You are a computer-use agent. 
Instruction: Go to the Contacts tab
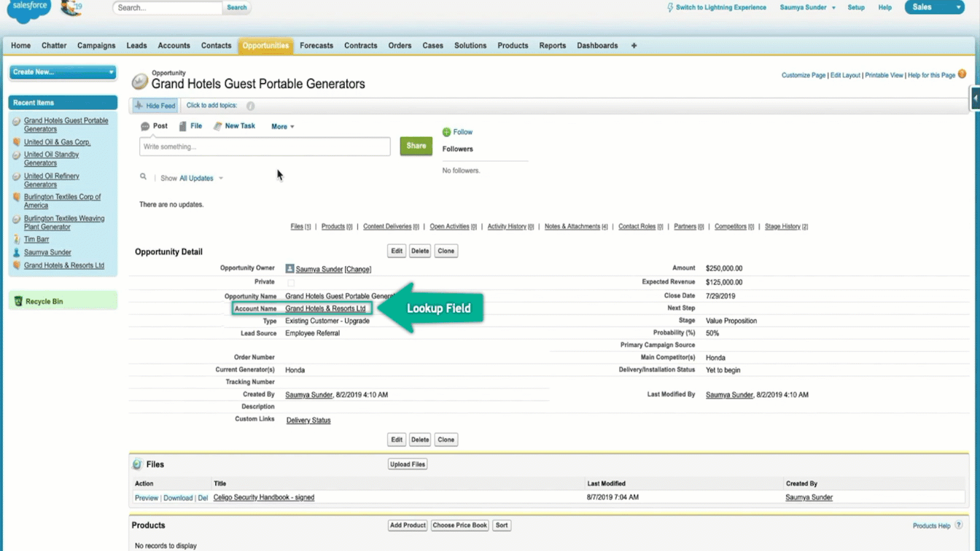coord(216,45)
